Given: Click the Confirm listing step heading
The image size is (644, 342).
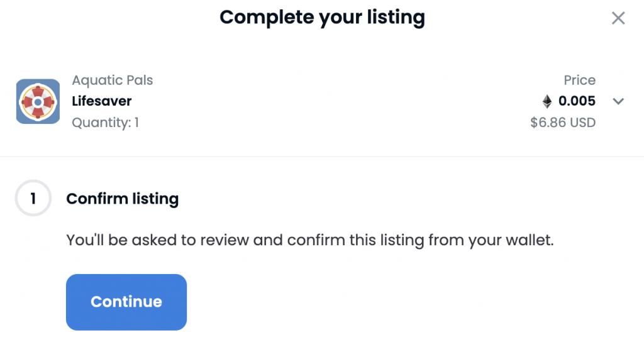Looking at the screenshot, I should 123,199.
